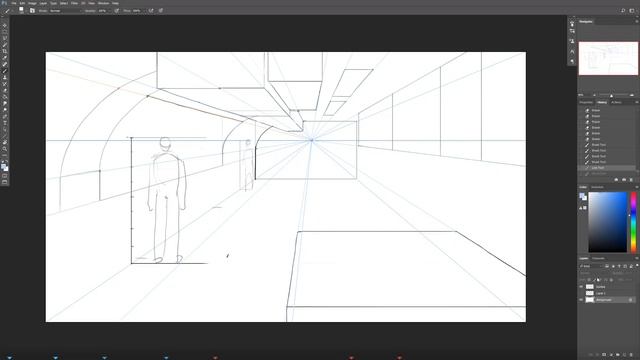
Task: Select the Layer 1 thumbnail
Action: pyautogui.click(x=590, y=293)
